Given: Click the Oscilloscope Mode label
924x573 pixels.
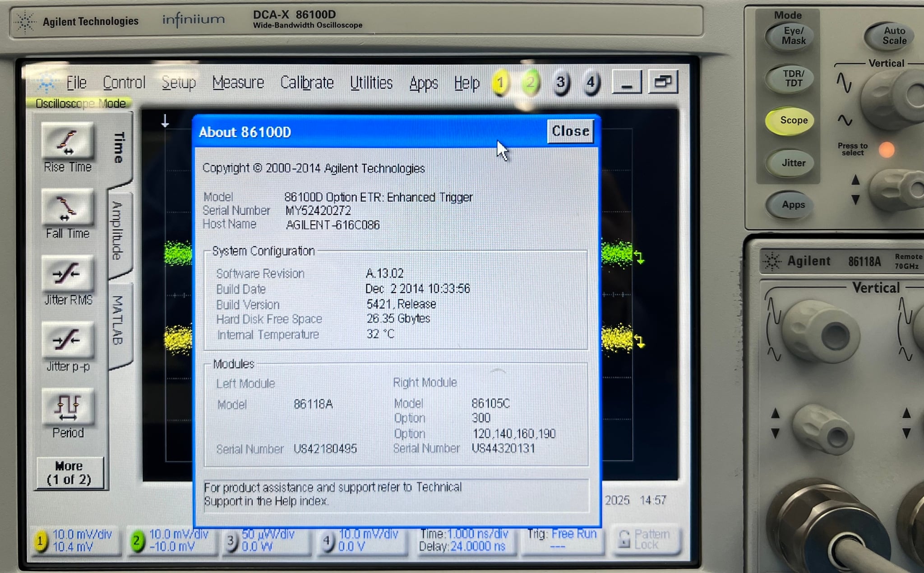Looking at the screenshot, I should [x=80, y=104].
